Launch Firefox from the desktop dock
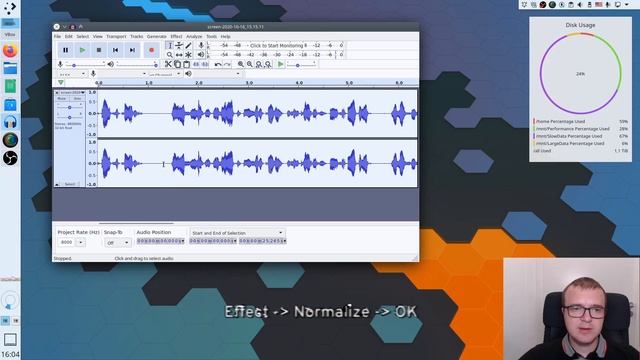Screen dimensions: 640x360 pos(10,51)
